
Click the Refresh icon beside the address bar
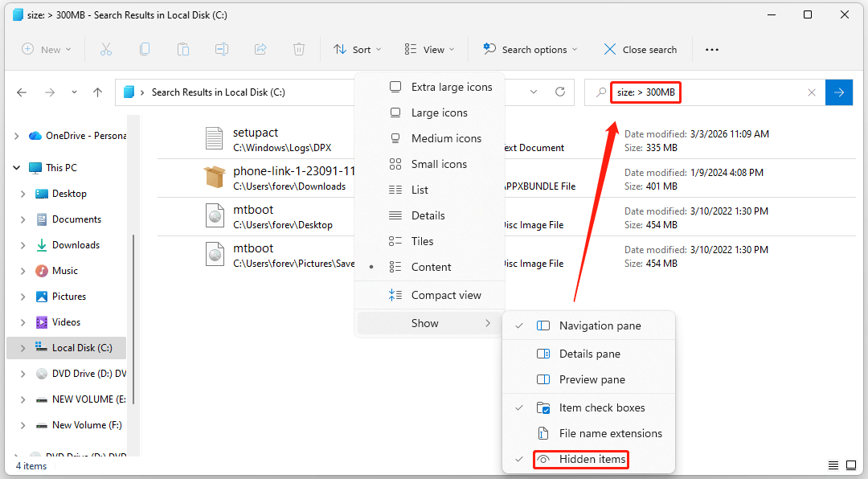[560, 92]
